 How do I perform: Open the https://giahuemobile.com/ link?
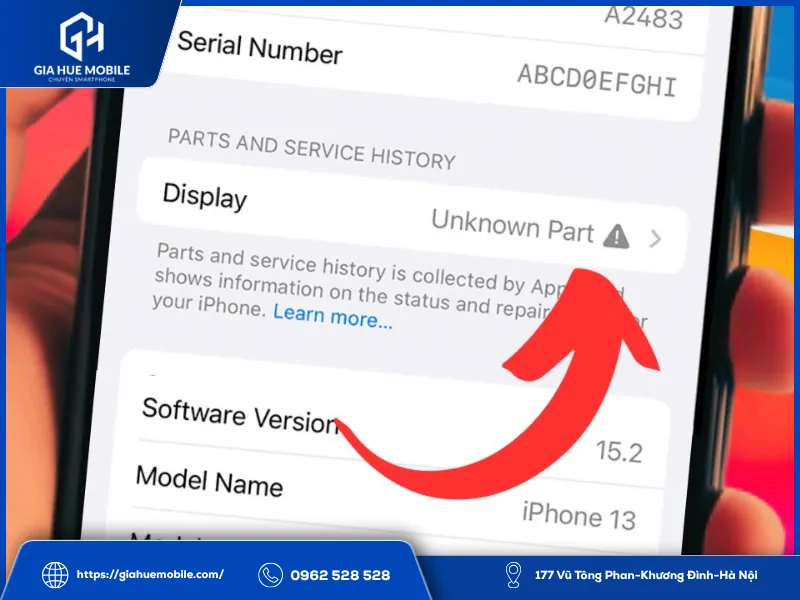pyautogui.click(x=150, y=574)
